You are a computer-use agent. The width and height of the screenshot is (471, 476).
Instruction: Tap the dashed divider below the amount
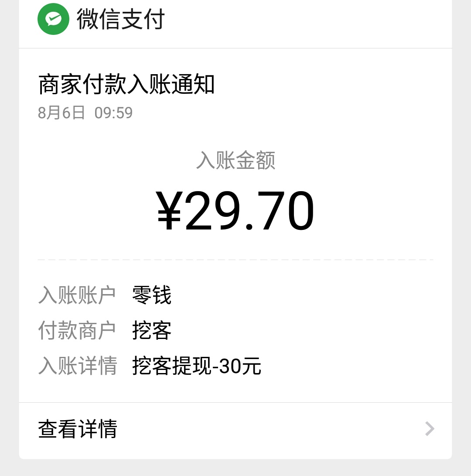[x=235, y=260]
